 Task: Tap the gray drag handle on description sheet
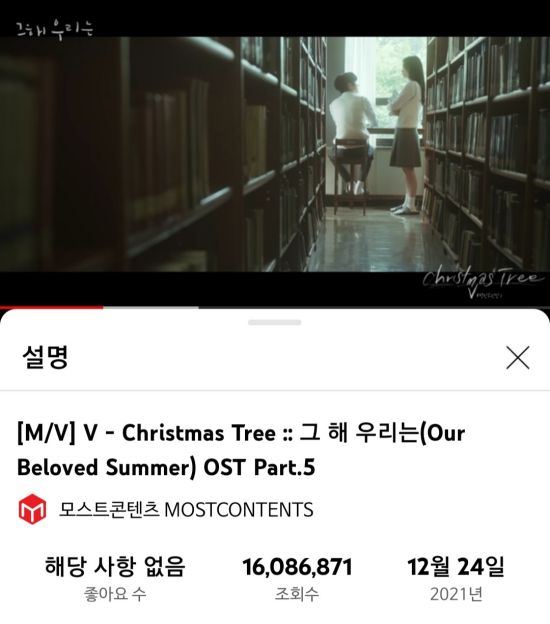[x=275, y=322]
